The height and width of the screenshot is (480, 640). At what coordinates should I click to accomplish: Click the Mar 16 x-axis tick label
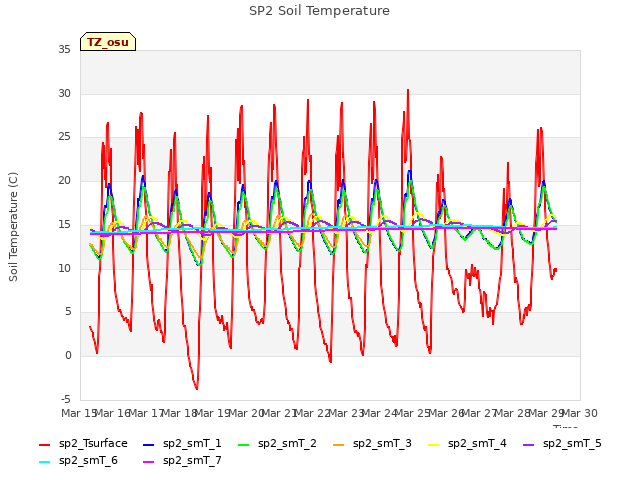[x=114, y=413]
